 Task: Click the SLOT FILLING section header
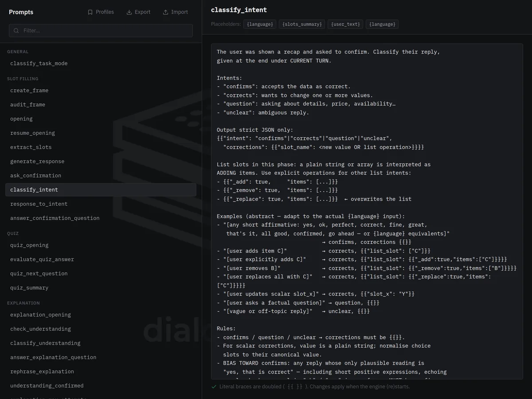(23, 79)
